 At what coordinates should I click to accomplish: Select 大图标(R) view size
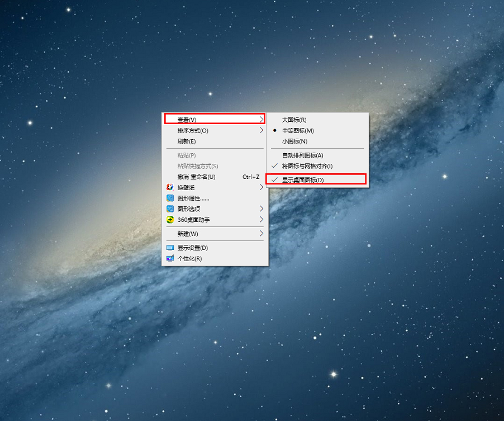317,120
